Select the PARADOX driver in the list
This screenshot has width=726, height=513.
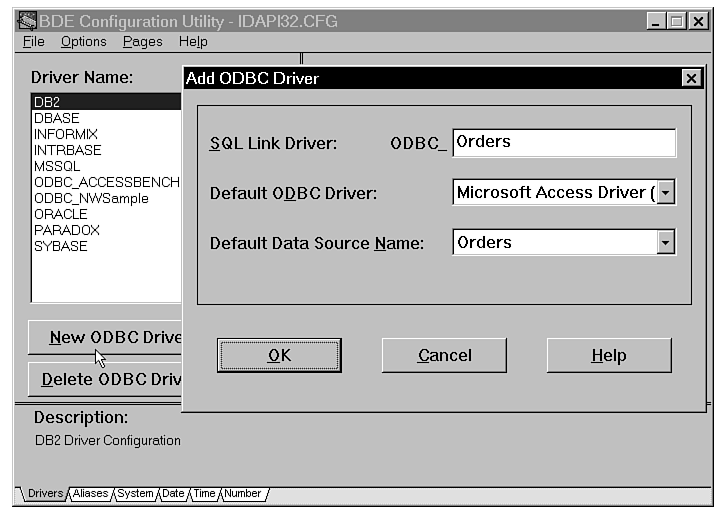(x=66, y=230)
